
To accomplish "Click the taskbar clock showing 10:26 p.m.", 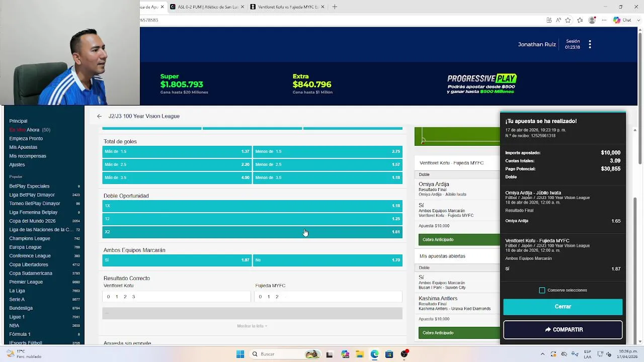I will [x=628, y=354].
